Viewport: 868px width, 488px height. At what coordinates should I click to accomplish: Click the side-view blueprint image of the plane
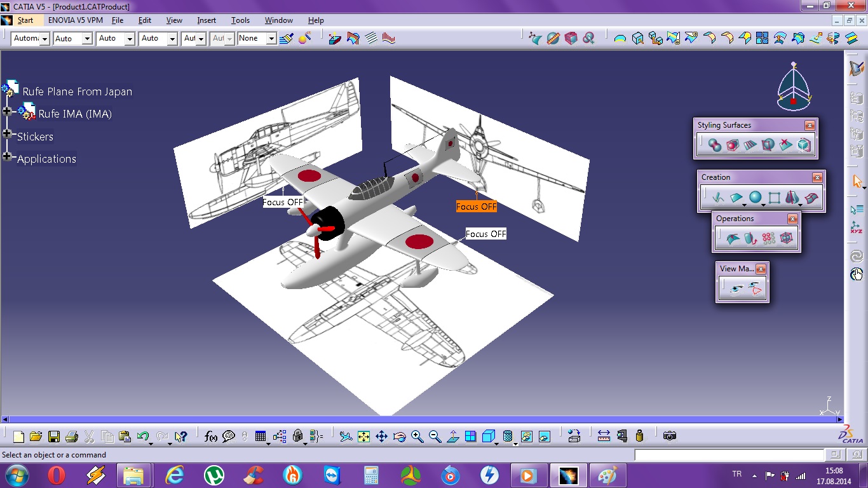coord(267,152)
